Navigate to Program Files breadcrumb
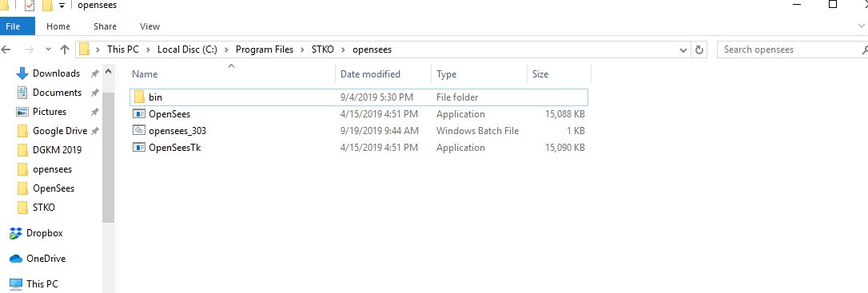This screenshot has height=293, width=868. [265, 49]
